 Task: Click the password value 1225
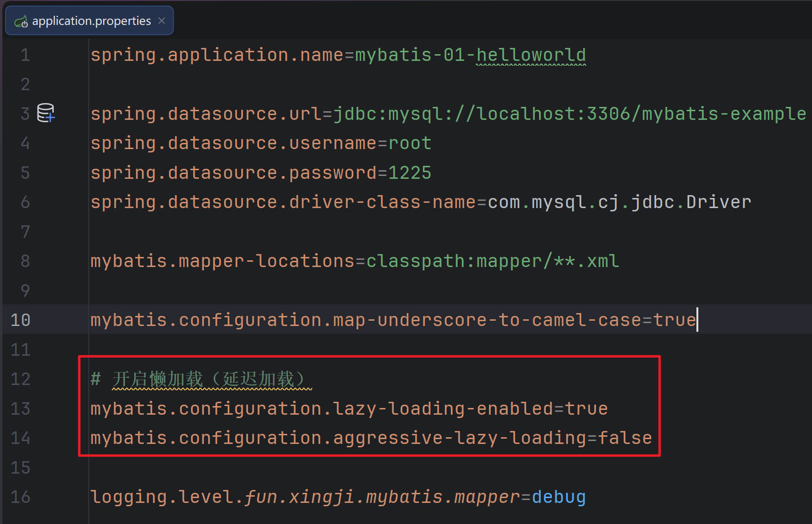pos(410,173)
